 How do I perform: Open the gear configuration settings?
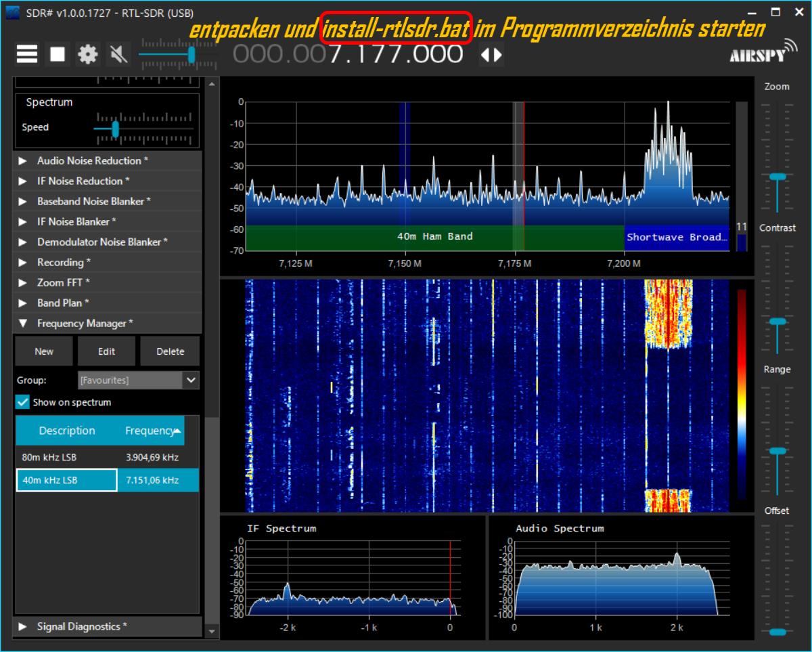point(88,54)
